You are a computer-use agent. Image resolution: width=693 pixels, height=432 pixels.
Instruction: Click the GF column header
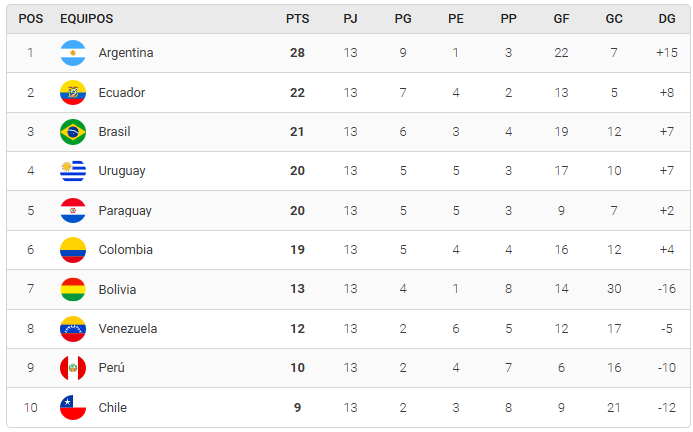(x=562, y=19)
